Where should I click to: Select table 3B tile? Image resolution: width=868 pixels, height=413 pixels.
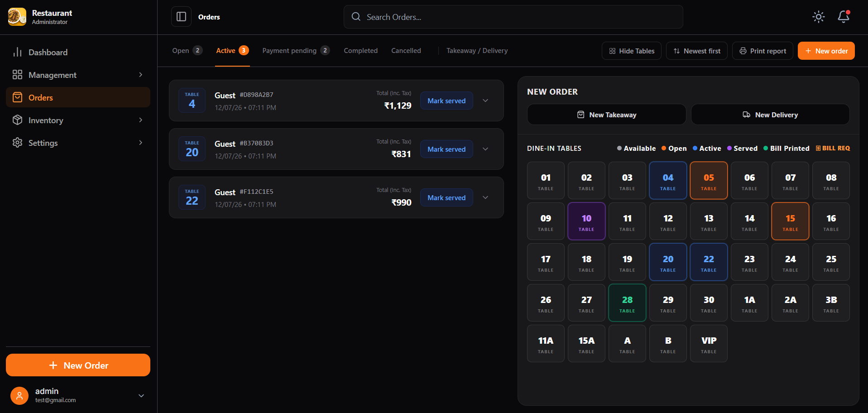coord(831,303)
